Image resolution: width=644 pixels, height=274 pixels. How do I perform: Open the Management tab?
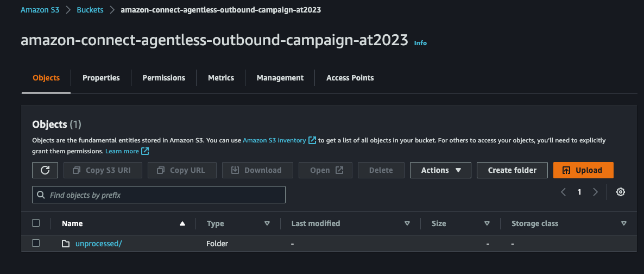(280, 78)
